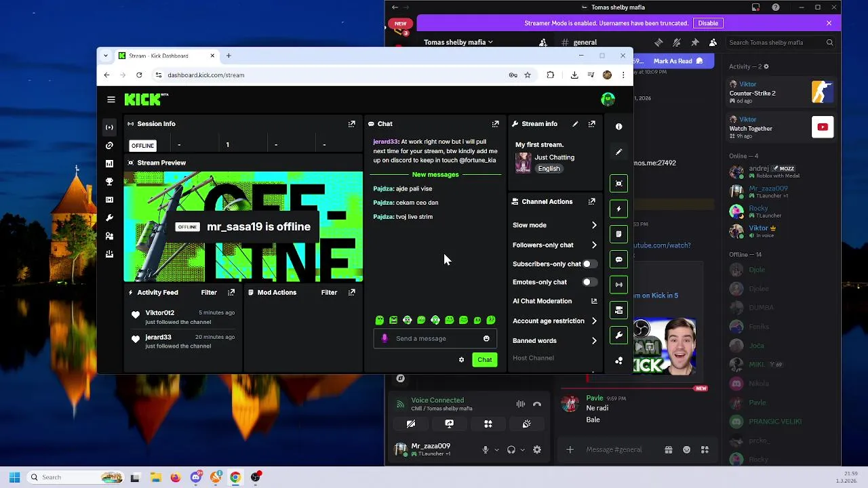Open Discord message attachment plus button
Screen dimensions: 868x488
(570, 449)
